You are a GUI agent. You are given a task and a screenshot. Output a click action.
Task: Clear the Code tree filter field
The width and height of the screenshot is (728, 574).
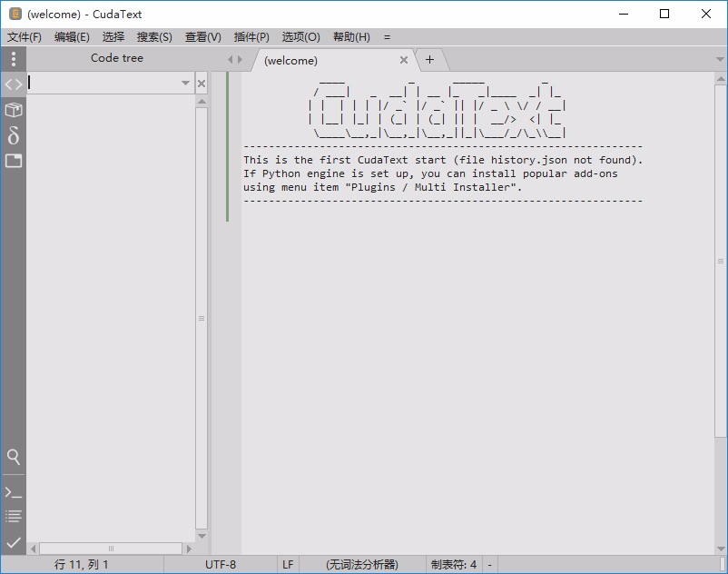tap(202, 84)
